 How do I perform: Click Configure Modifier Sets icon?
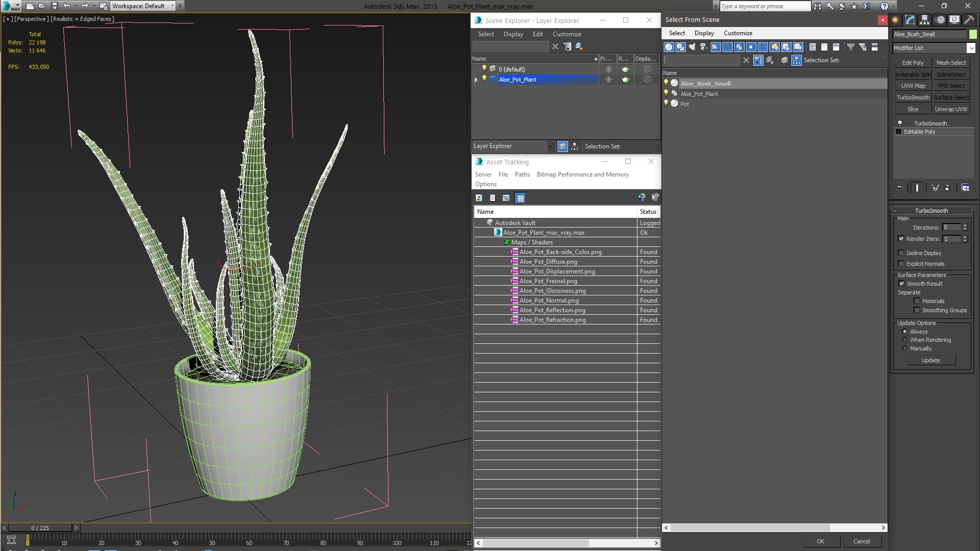pos(965,188)
